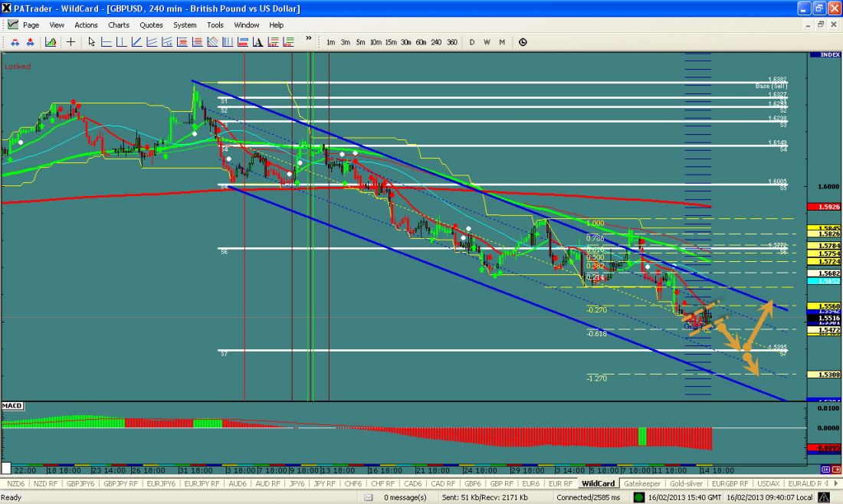This screenshot has width=843, height=504.
Task: Click the clock icon in the toolbar
Action: point(523,42)
